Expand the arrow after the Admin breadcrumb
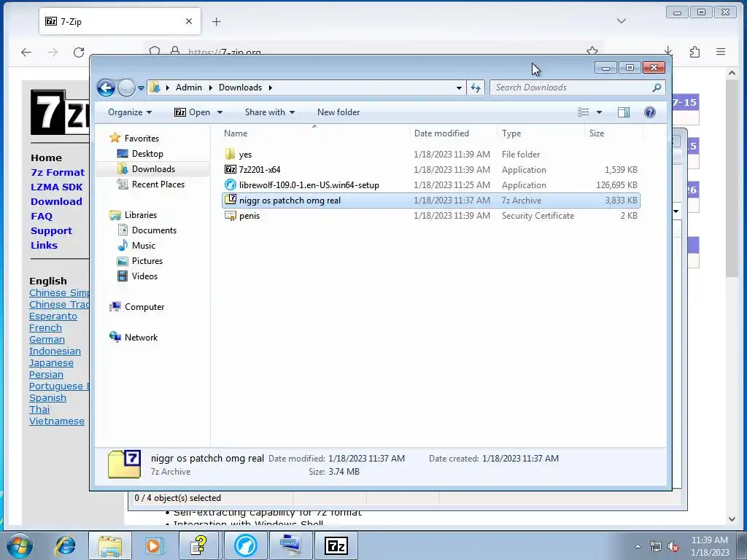 [x=211, y=87]
